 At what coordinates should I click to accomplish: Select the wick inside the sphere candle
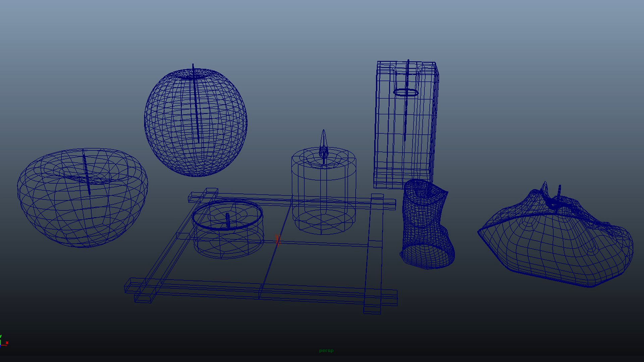[196, 103]
